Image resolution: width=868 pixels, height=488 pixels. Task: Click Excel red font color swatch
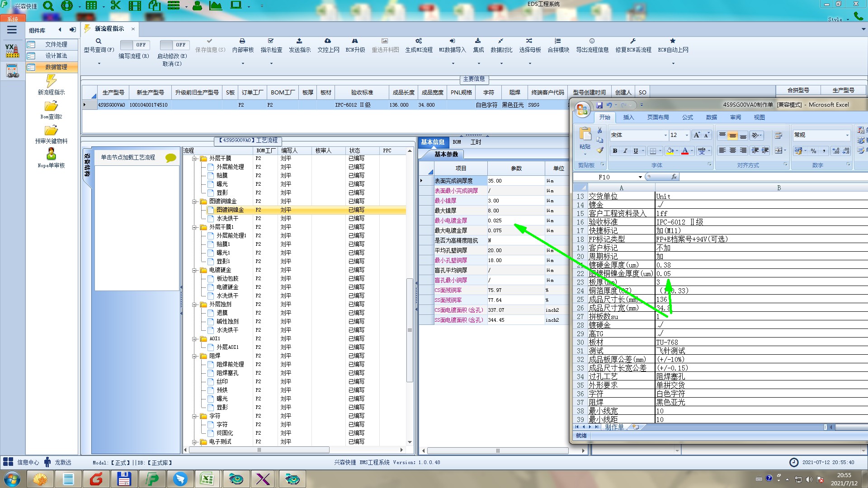coord(685,151)
